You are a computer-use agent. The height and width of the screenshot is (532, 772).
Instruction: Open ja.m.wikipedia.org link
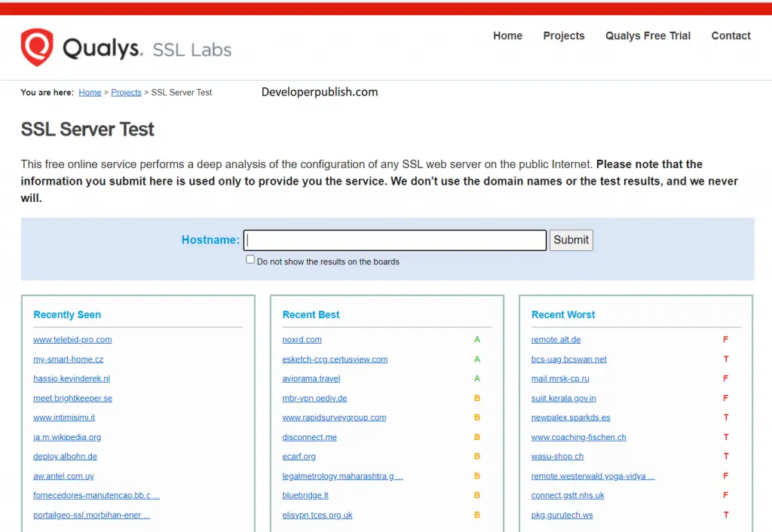pyautogui.click(x=67, y=437)
